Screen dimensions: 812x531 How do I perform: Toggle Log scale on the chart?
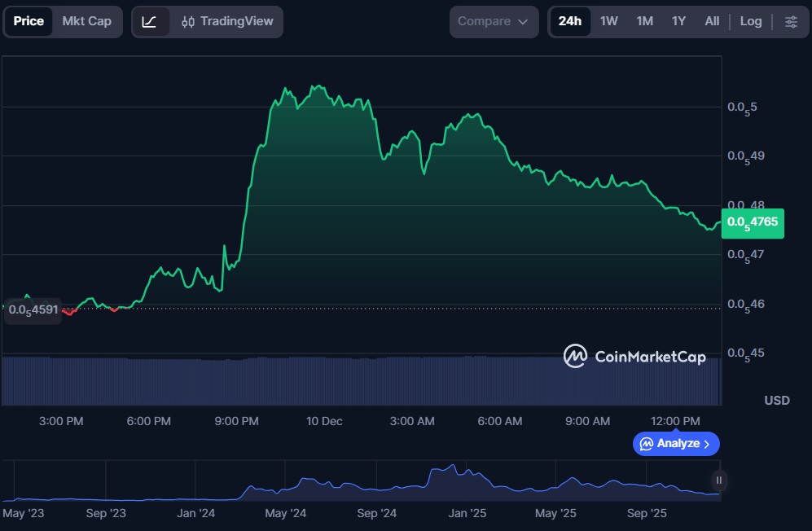pyautogui.click(x=750, y=21)
